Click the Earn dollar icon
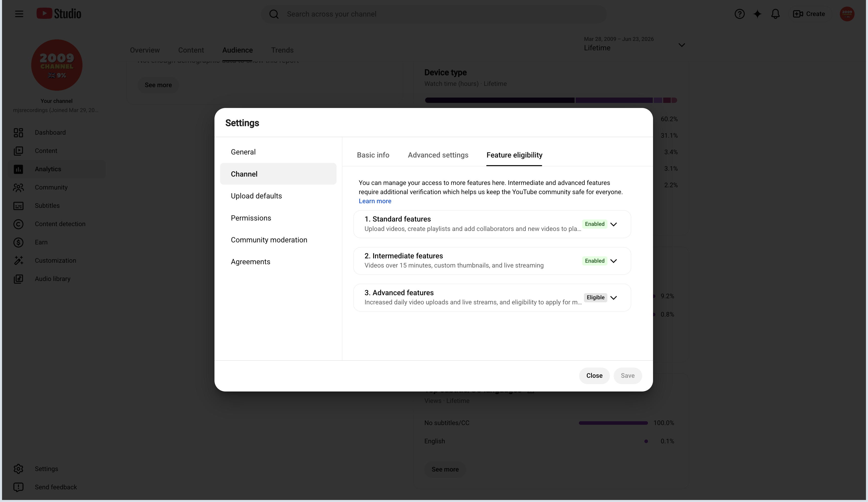The width and height of the screenshot is (868, 502). coord(18,242)
